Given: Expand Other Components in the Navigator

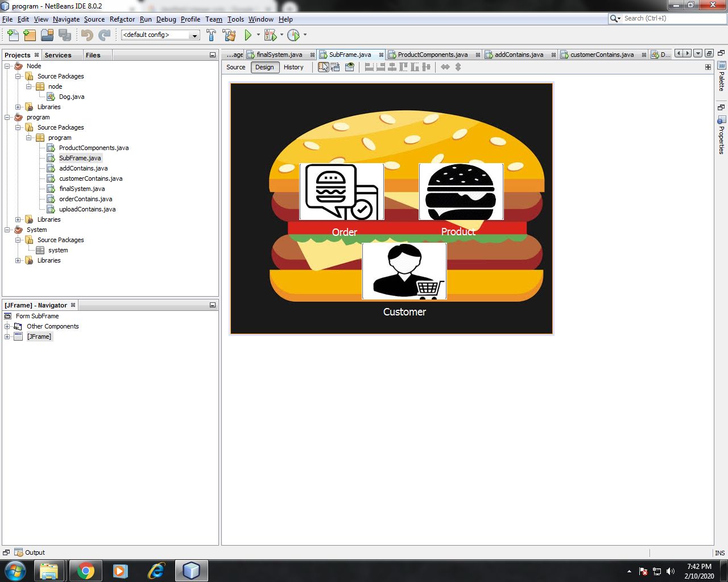Looking at the screenshot, I should [x=6, y=326].
